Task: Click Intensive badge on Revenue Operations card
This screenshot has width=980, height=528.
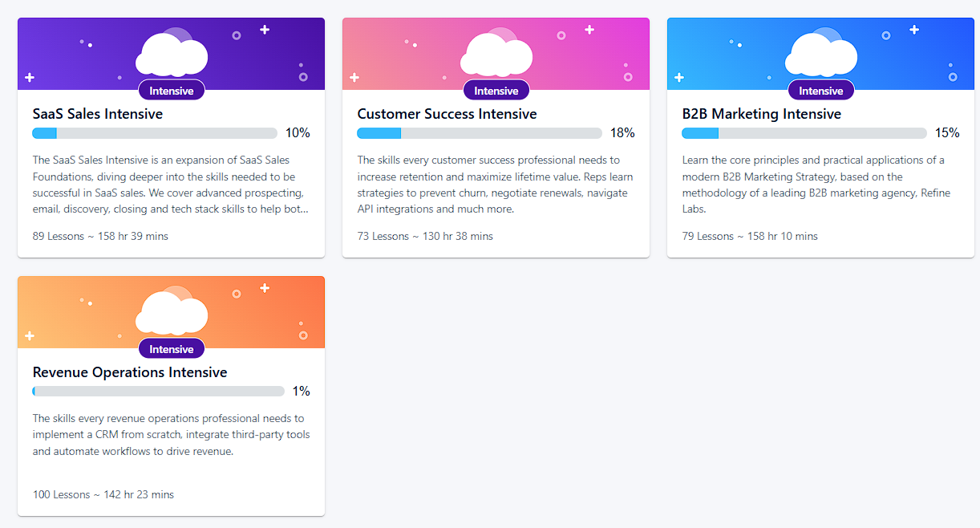Action: click(x=172, y=349)
